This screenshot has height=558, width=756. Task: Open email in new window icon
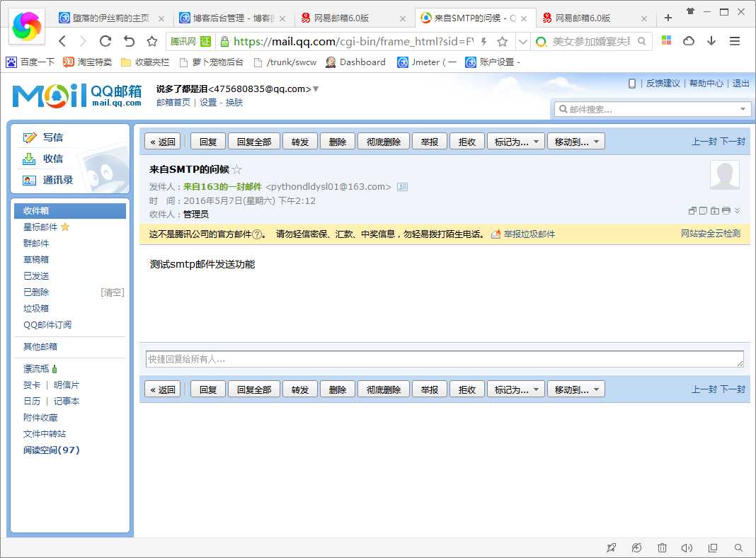coord(692,211)
